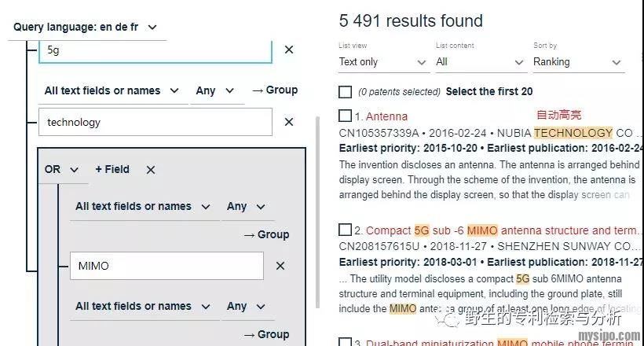644x346 pixels.
Task: Change the OR operator dropdown
Action: 62,170
